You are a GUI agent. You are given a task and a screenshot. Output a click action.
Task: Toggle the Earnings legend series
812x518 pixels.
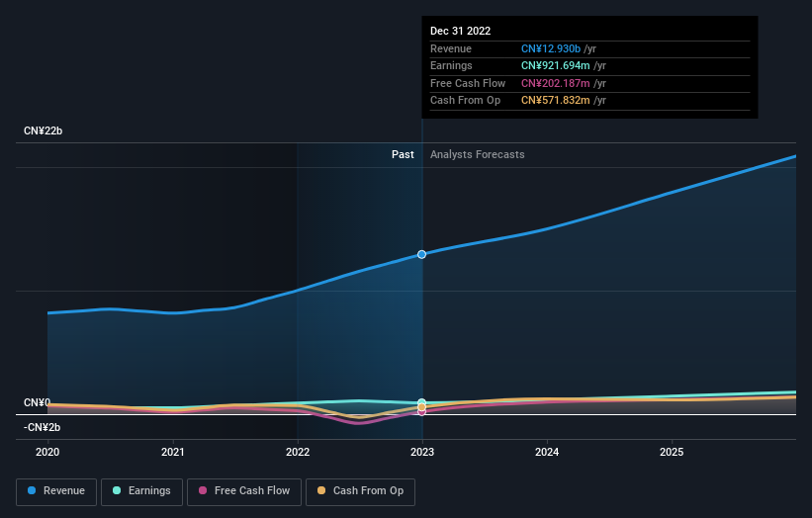[x=141, y=491]
